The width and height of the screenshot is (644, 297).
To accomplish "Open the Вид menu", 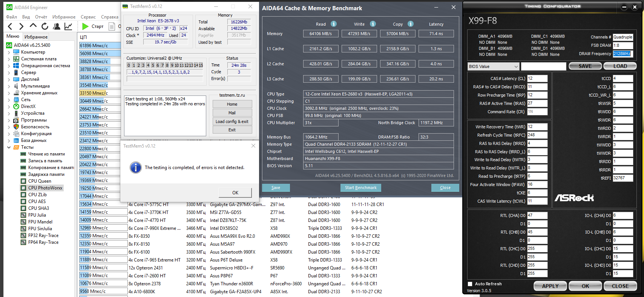I will (26, 17).
